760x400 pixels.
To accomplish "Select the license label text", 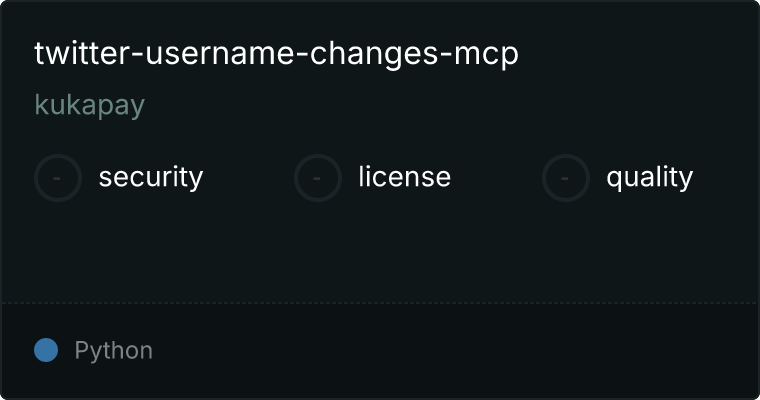I will tap(405, 176).
